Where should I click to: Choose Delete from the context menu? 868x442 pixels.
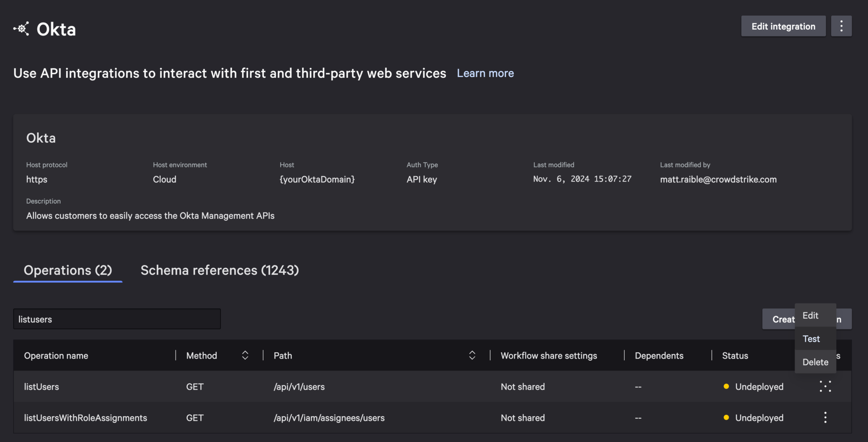tap(815, 362)
